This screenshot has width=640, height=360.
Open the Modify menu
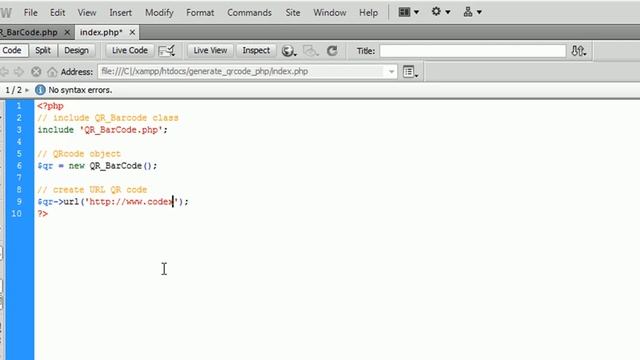159,13
